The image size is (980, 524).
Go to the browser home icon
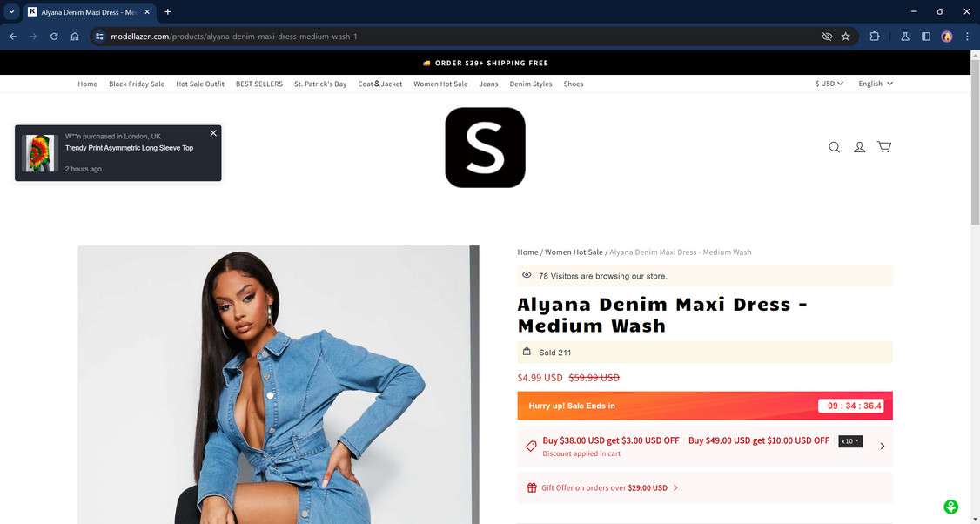click(74, 37)
